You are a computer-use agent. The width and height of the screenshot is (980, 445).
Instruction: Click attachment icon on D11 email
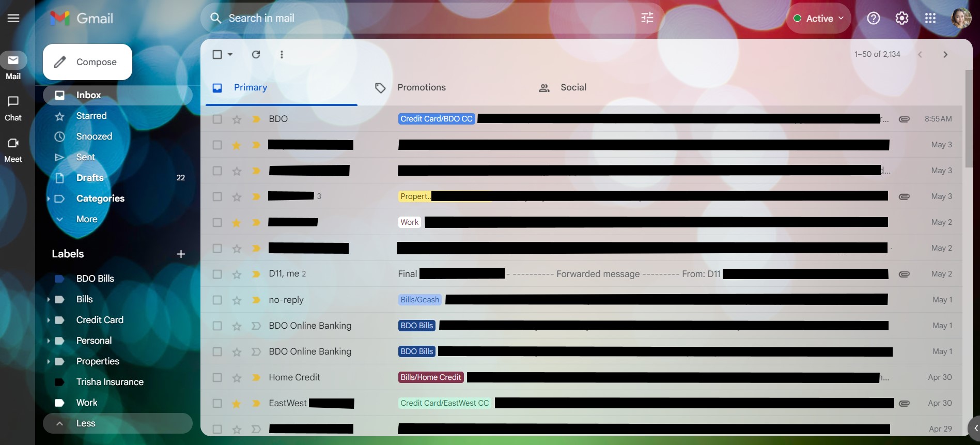904,274
